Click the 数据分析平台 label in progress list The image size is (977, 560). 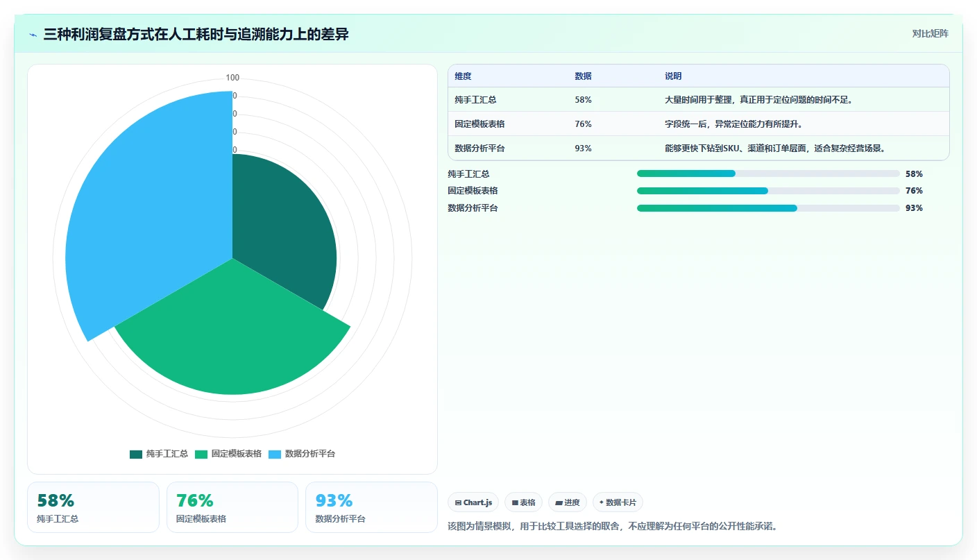point(473,208)
